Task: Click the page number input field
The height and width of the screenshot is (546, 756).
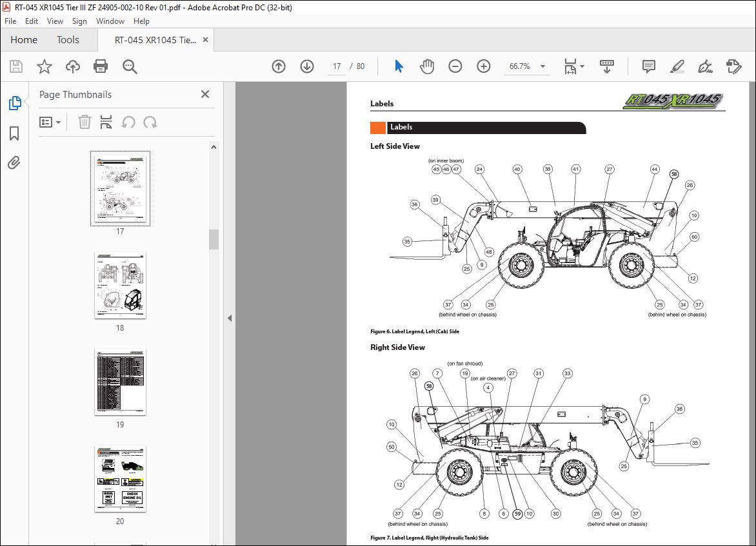Action: pyautogui.click(x=337, y=66)
